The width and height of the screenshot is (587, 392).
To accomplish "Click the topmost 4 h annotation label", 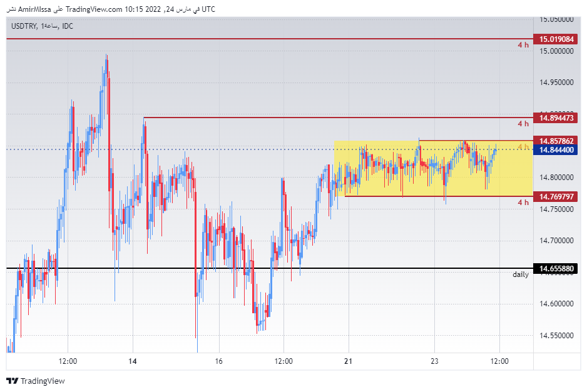I will coord(522,45).
